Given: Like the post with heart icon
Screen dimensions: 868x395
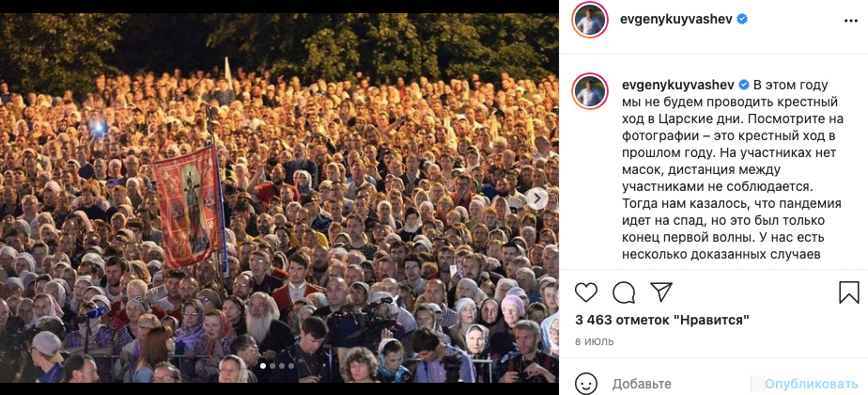Looking at the screenshot, I should [586, 292].
